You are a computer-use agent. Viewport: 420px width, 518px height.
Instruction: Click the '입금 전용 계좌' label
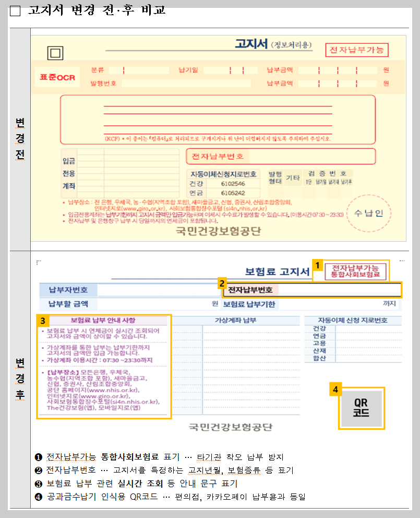point(69,173)
